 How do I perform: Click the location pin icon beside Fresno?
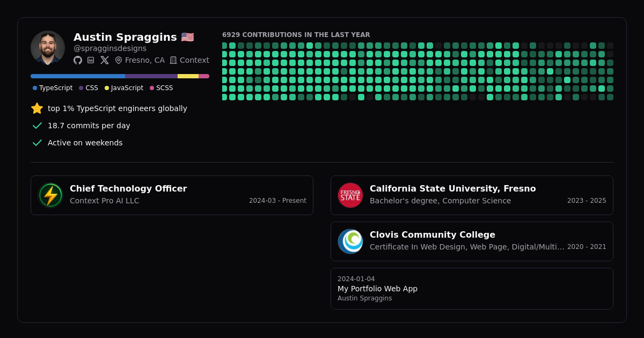(119, 60)
